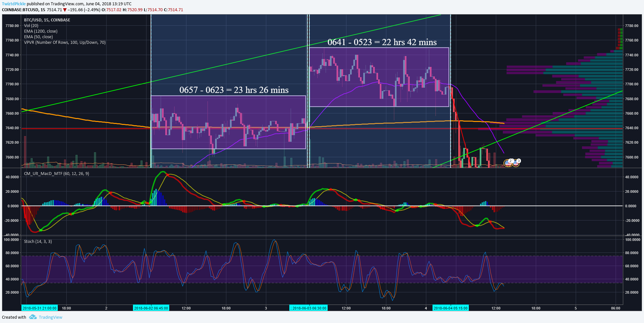Select the BTC/USD, 15, COINBASE title
This screenshot has height=323, width=644.
click(47, 20)
